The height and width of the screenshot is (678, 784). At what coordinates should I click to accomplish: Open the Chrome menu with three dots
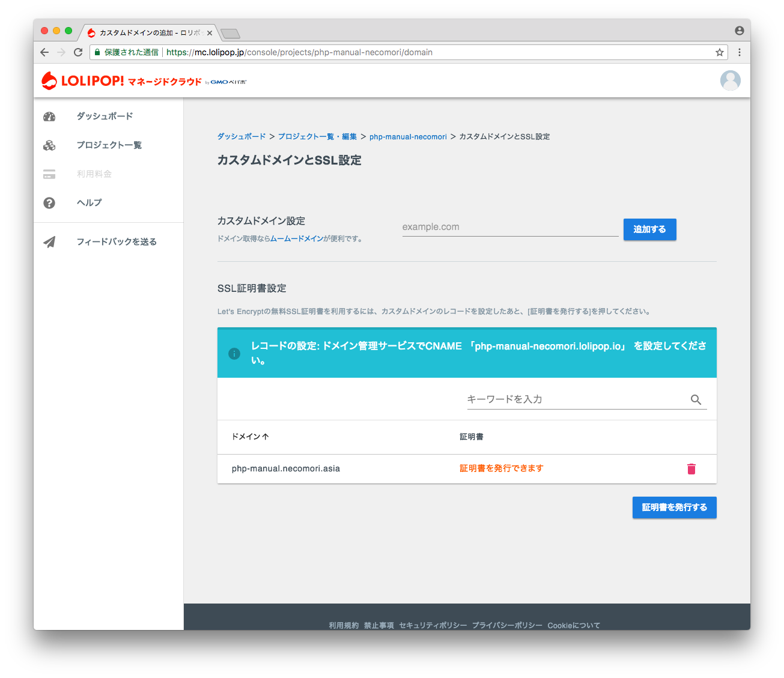point(740,52)
